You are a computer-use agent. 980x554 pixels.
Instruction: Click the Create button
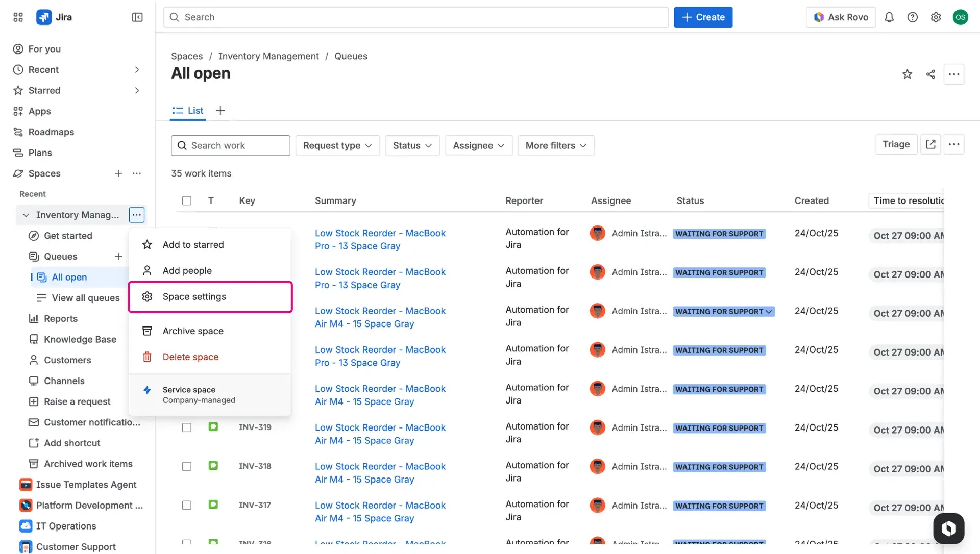point(703,17)
